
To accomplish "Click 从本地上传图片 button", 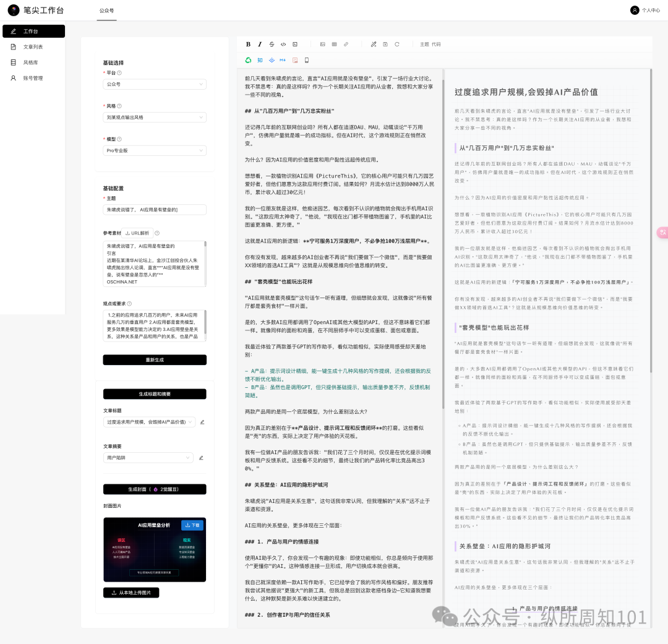I will (131, 593).
